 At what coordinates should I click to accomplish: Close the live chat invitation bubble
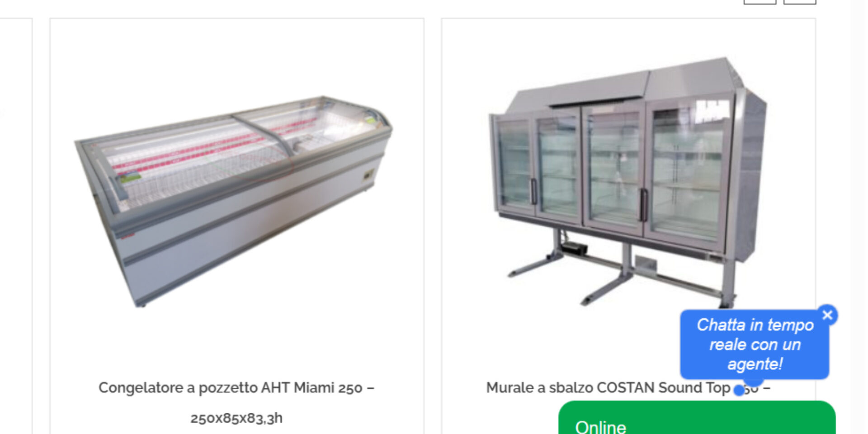coord(827,315)
